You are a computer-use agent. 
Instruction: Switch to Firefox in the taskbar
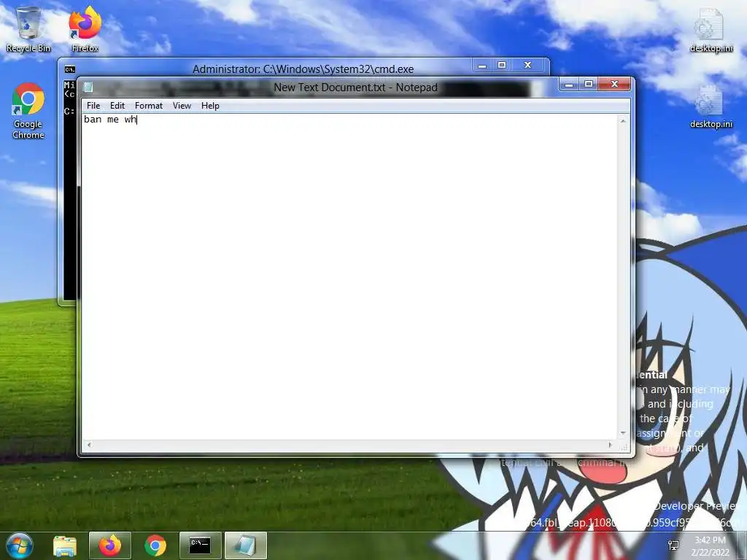click(x=110, y=545)
